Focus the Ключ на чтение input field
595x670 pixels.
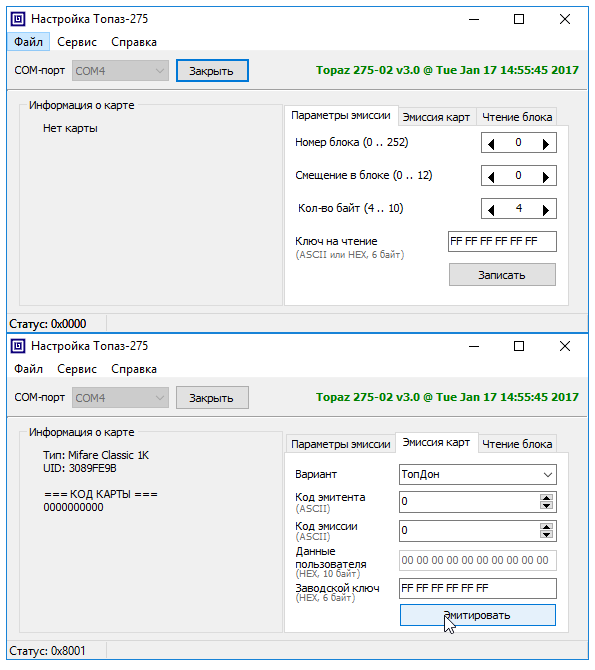502,241
